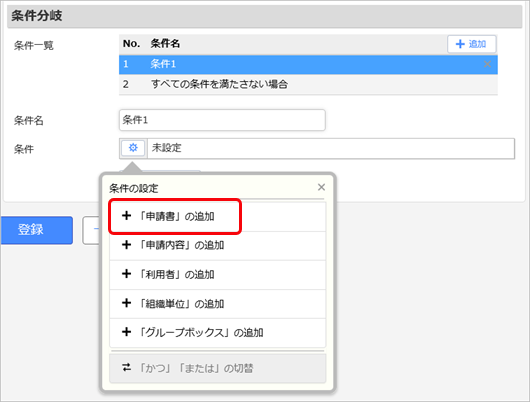Viewport: 530px width, 402px height.
Task: Close the 条件の設定 popup with X
Action: pos(321,187)
